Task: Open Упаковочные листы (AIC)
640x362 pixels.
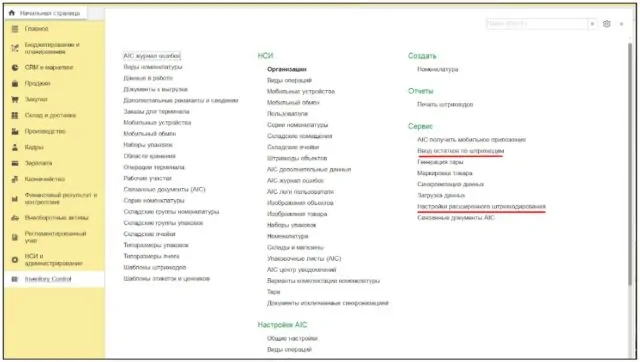Action: pos(304,258)
